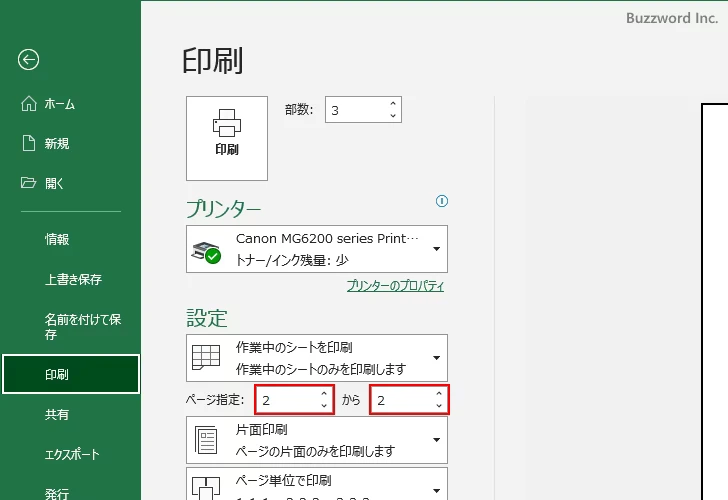Click the large Print button with printer icon

227,138
